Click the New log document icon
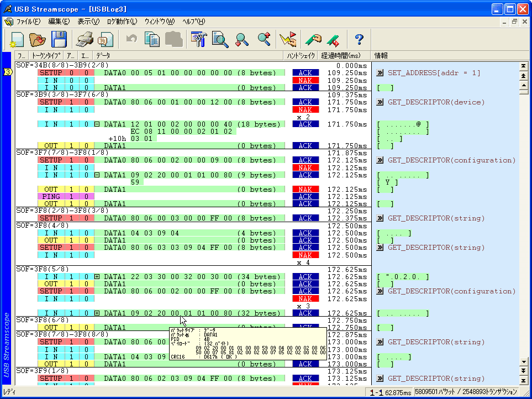This screenshot has width=532, height=399. [17, 39]
